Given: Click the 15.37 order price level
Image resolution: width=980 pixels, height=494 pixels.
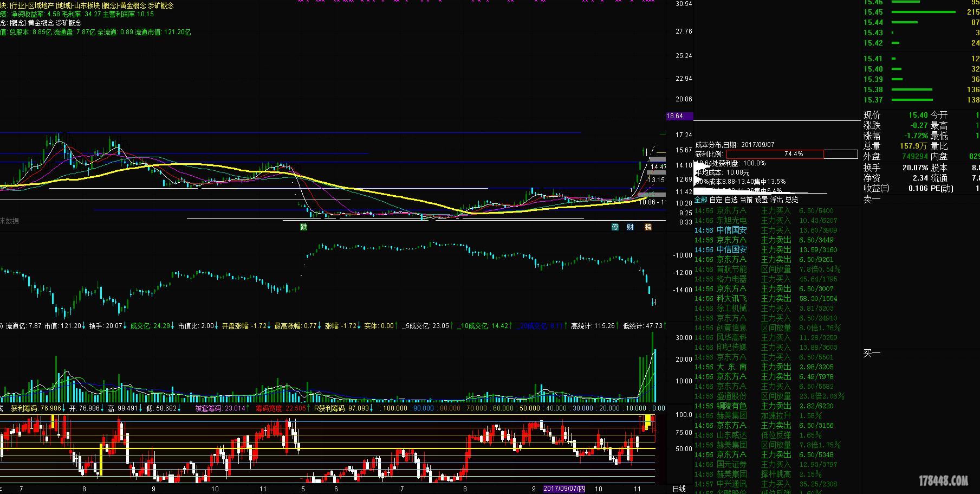Looking at the screenshot, I should [x=873, y=100].
